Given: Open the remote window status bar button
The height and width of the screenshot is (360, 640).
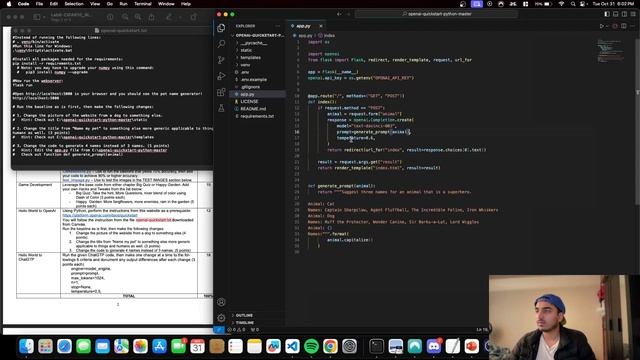Looking at the screenshot, I should [219, 329].
